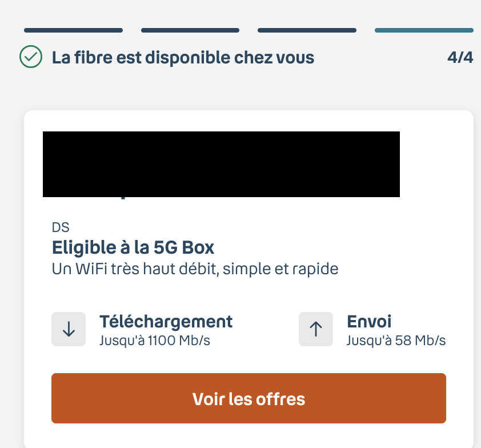Click the Eligible à la 5G Box heading
Viewport: 481px width, 448px height.
tap(133, 247)
